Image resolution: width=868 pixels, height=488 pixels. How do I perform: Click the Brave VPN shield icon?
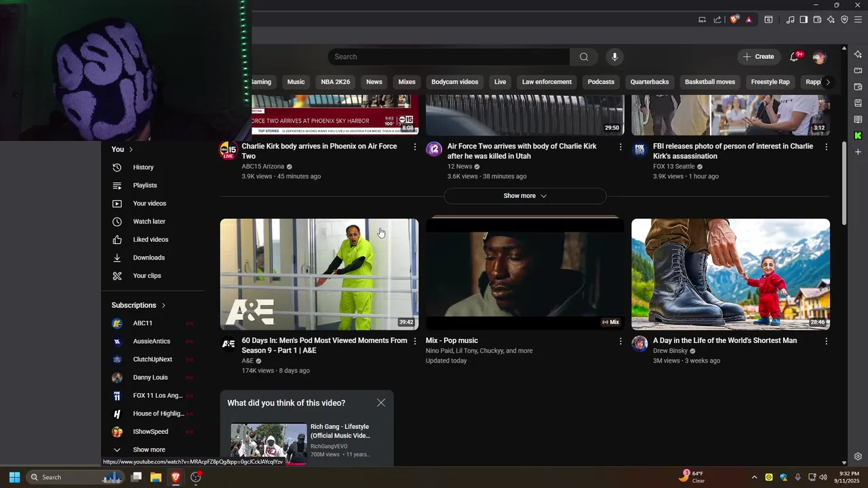click(844, 20)
